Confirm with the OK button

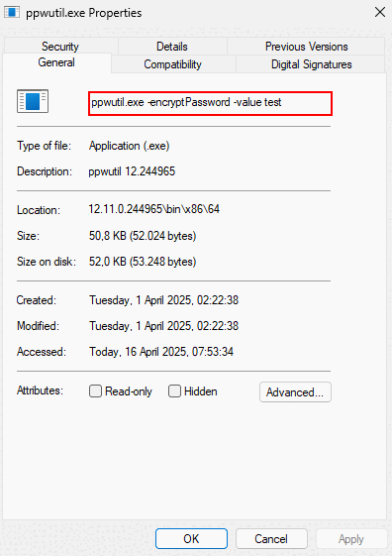[x=191, y=539]
